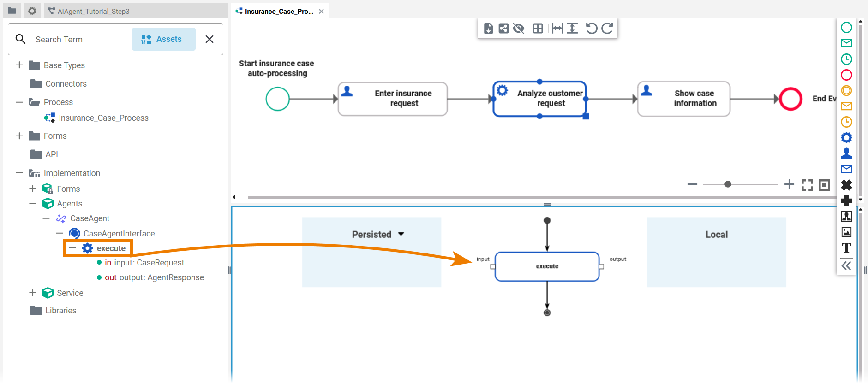Select the 'Analyze customer request' task
Screen dimensions: 868x383
pos(539,99)
